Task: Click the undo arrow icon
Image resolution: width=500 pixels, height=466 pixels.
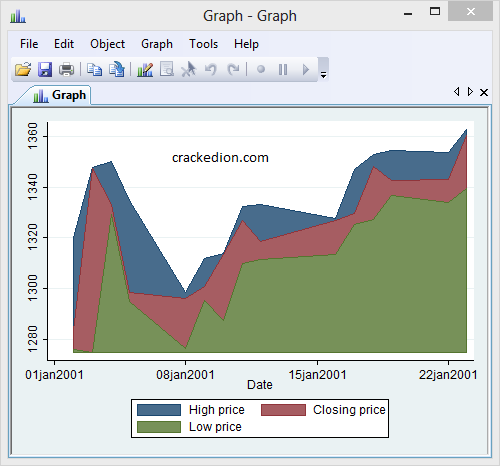Action: pyautogui.click(x=211, y=69)
